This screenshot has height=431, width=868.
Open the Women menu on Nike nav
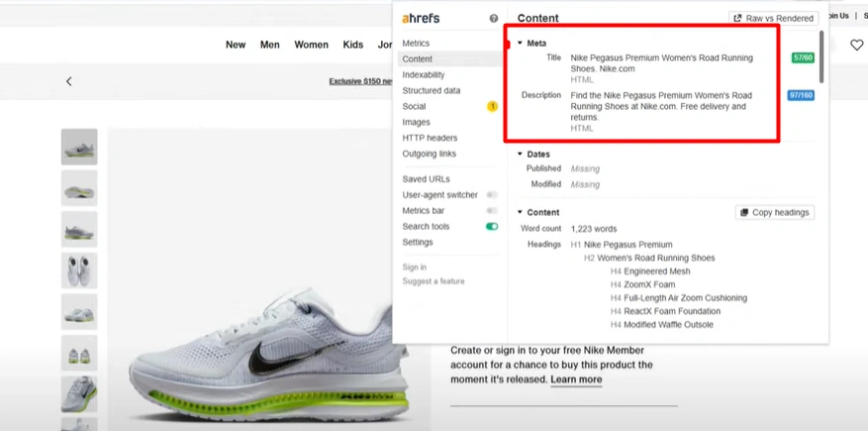point(311,45)
